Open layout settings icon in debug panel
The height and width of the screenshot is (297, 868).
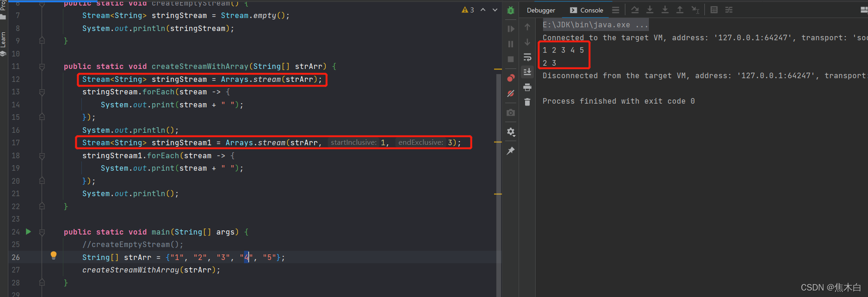pos(864,10)
